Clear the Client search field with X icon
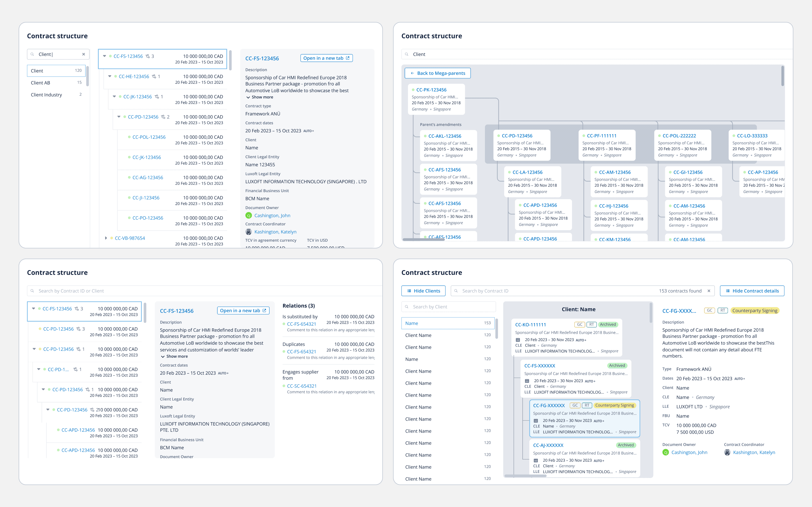This screenshot has height=507, width=812. pos(83,54)
